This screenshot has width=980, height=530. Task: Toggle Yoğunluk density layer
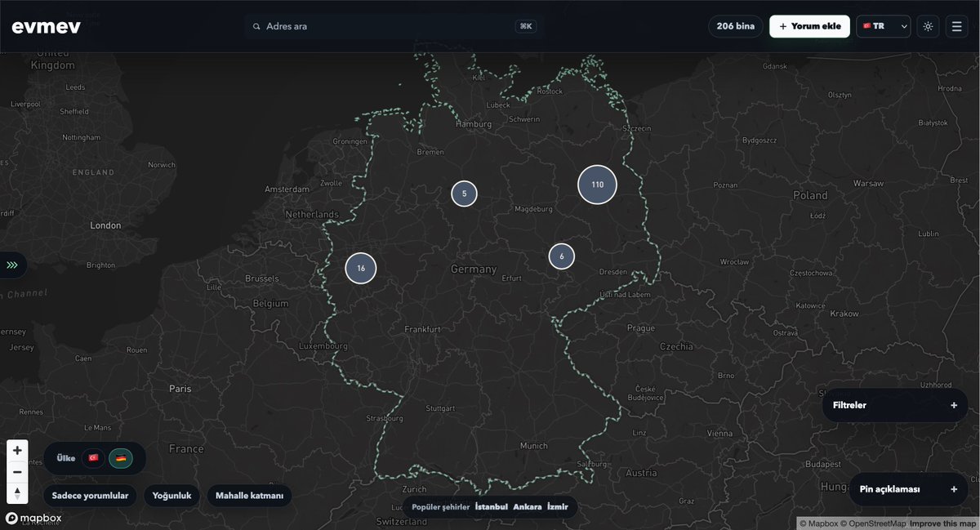pos(171,496)
